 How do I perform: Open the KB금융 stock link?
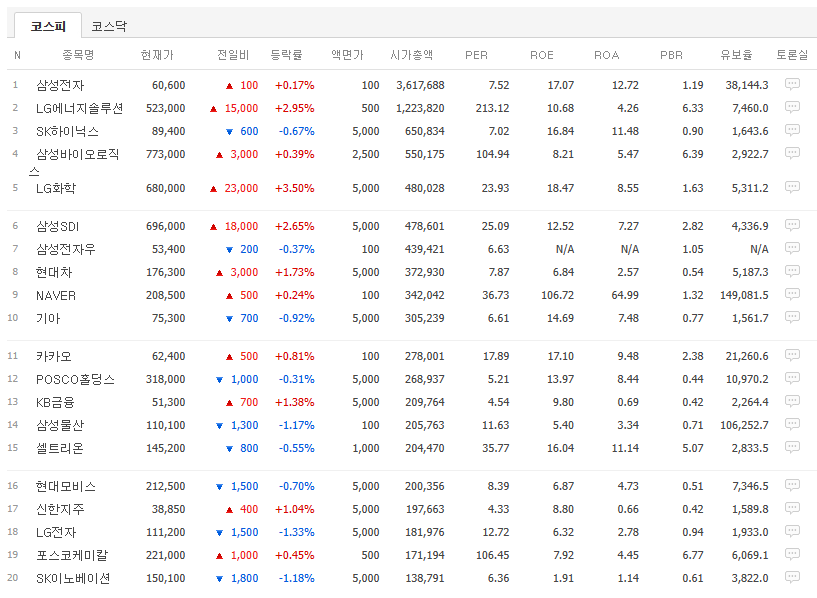coord(55,402)
